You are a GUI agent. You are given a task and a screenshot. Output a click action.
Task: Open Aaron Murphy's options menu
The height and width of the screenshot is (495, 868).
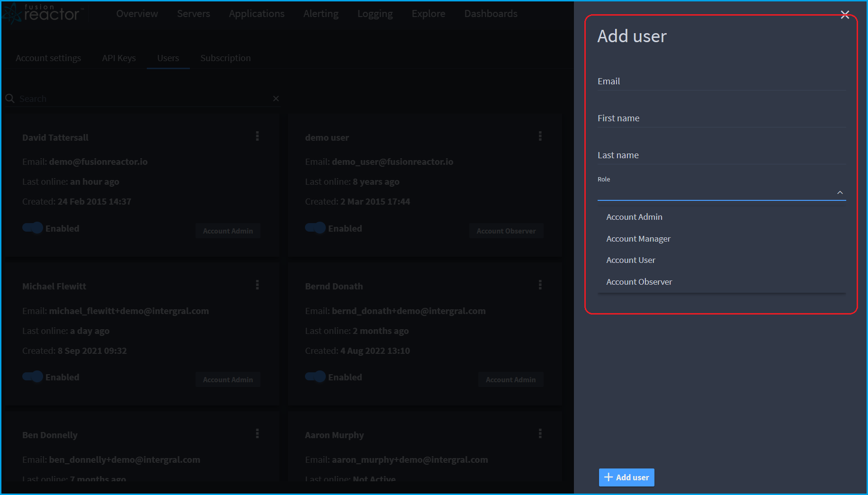(540, 434)
